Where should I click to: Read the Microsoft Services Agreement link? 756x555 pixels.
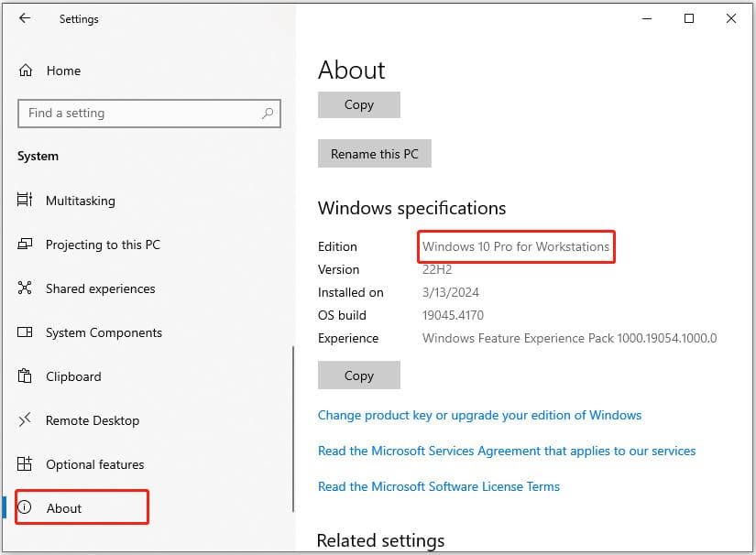click(x=506, y=451)
